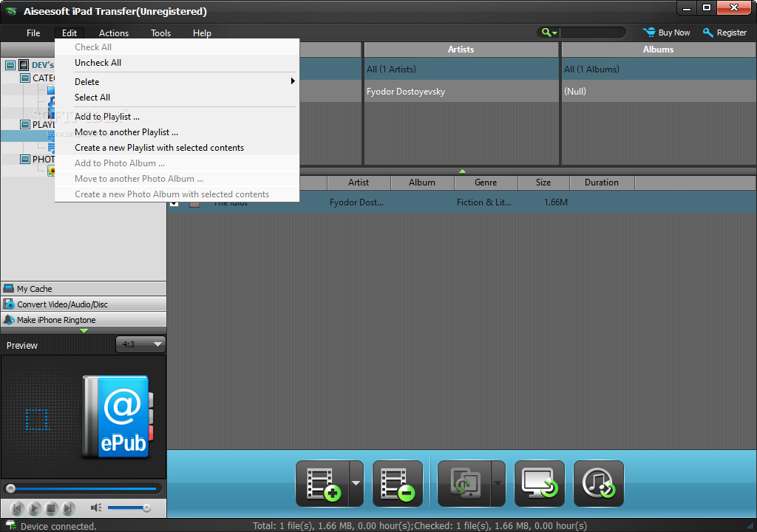Open the Delete submenu
757x532 pixels.
pyautogui.click(x=177, y=82)
